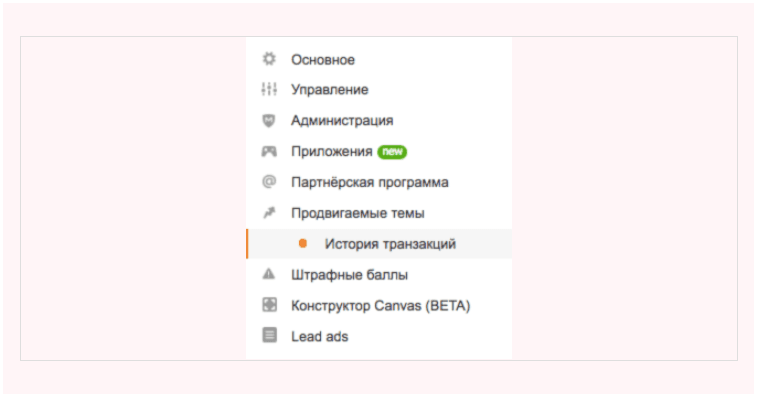Click the warning triangle icon beside Штрафные баллы
757x397 pixels.
click(x=269, y=274)
